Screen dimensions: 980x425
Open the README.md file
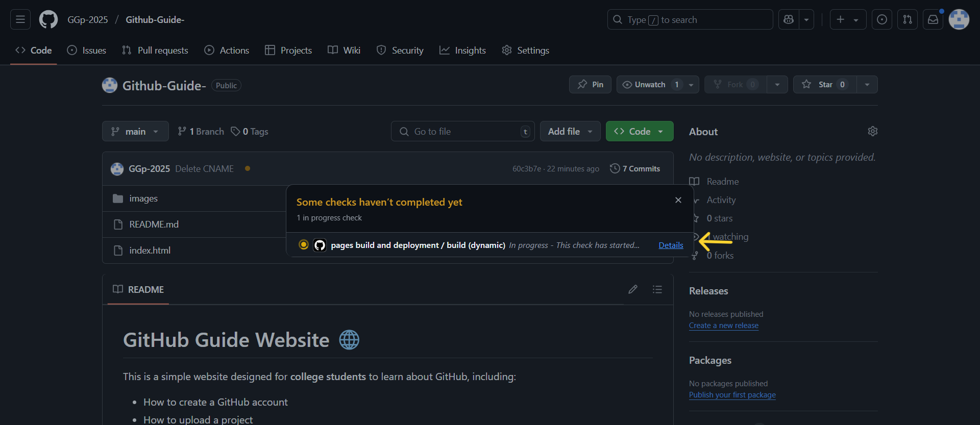tap(154, 224)
